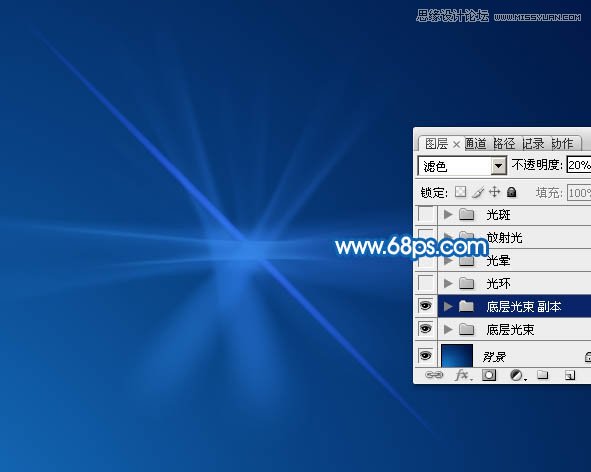Click the lock transparent pixels icon
The image size is (591, 472).
click(x=460, y=192)
